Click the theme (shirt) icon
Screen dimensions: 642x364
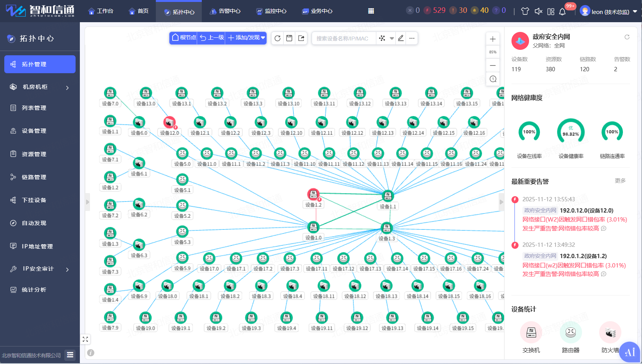[525, 11]
